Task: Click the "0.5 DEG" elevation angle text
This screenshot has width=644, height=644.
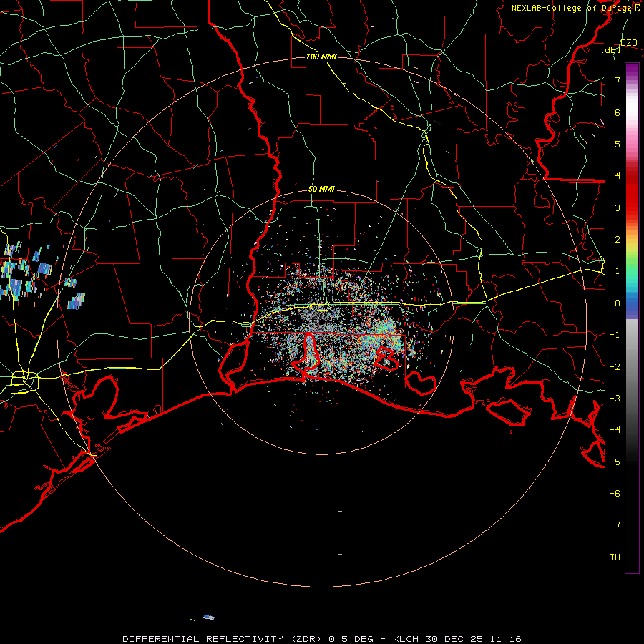Action: pyautogui.click(x=351, y=639)
